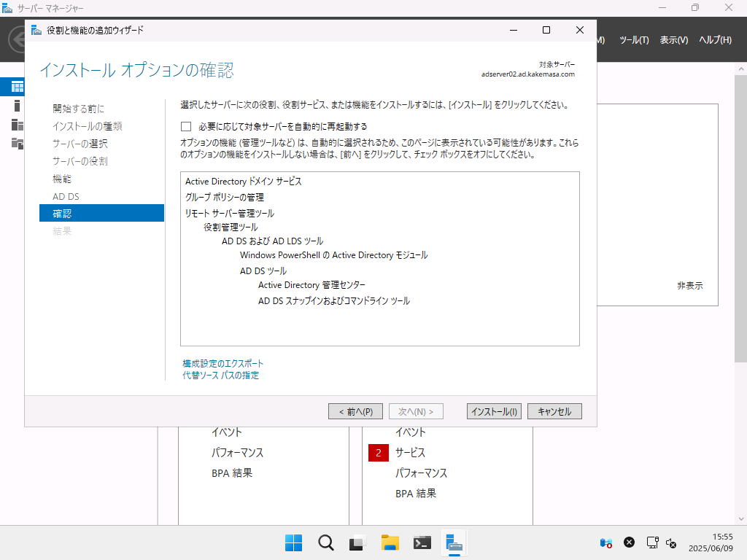Screen dimensions: 747x560
Task: Select リモート サーバー管理ツール in the list
Action: 230,214
